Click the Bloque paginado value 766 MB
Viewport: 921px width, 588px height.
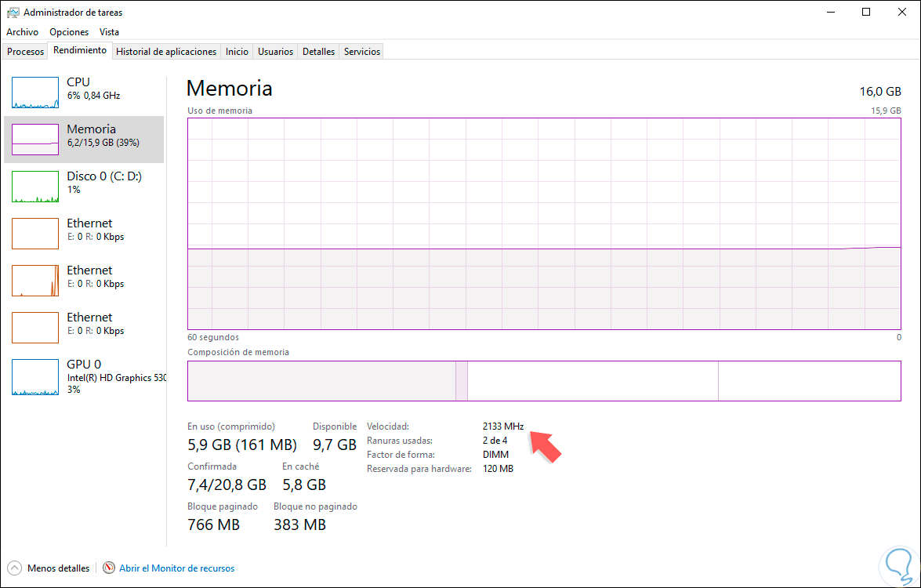pyautogui.click(x=214, y=524)
